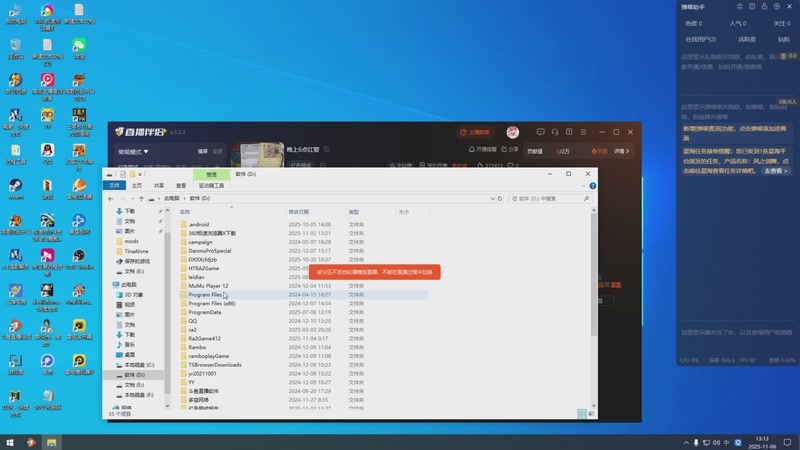Image resolution: width=800 pixels, height=450 pixels.
Task: Click the headset support icon in 直播伴侣
Action: pyautogui.click(x=555, y=132)
